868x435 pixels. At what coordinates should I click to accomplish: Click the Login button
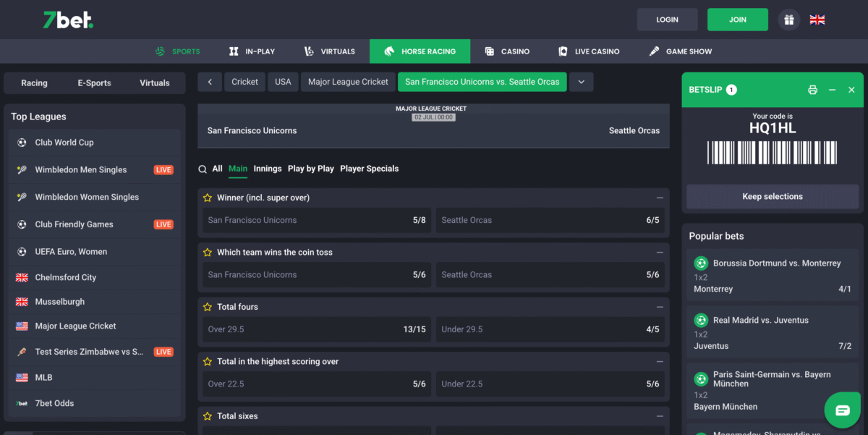tap(668, 20)
